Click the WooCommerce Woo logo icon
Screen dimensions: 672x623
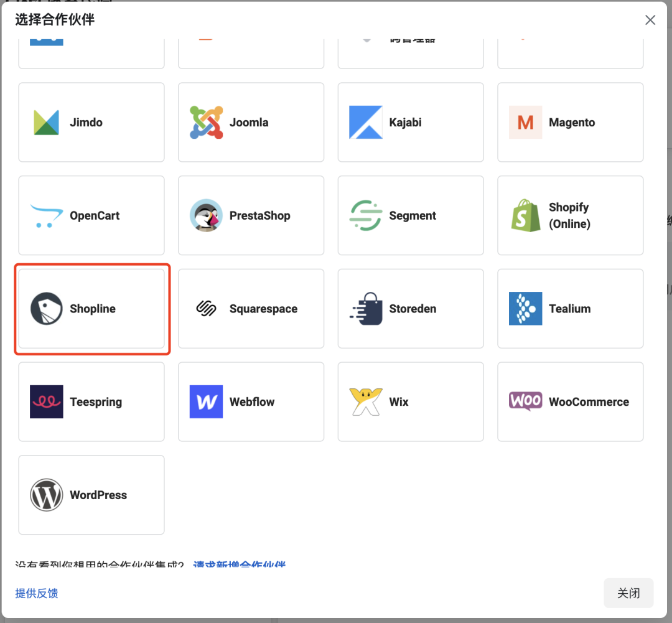pos(525,401)
